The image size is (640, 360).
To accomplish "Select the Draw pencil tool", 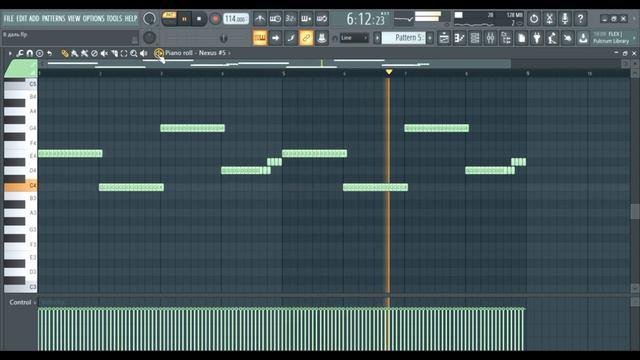I will tap(64, 53).
